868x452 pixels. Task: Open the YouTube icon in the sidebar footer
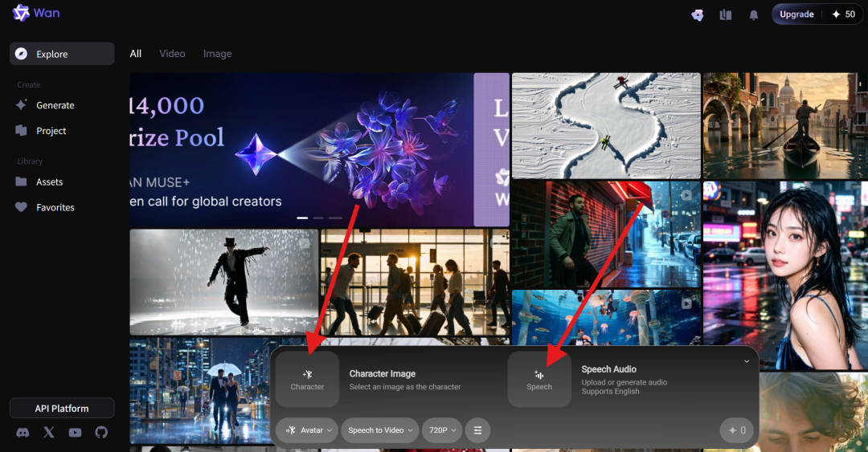[x=75, y=433]
